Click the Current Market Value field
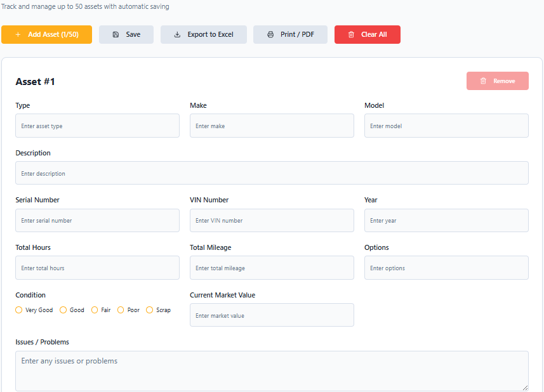This screenshot has width=544, height=392. point(272,315)
